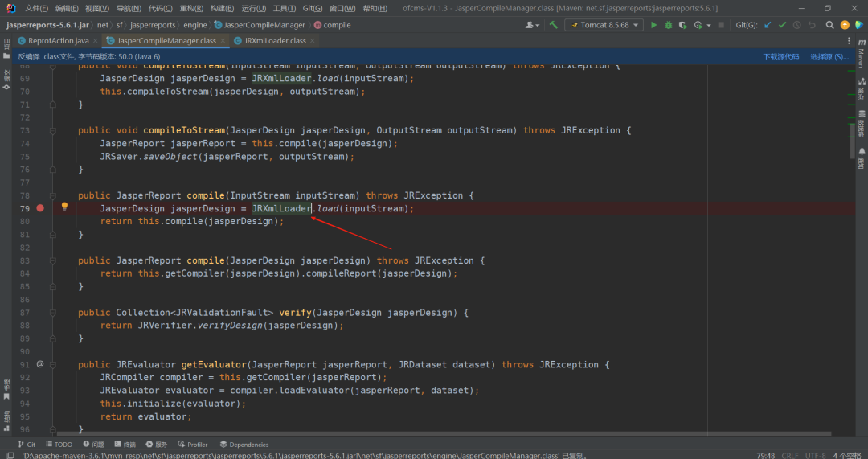
Task: Click the Build project hammer icon
Action: (553, 25)
